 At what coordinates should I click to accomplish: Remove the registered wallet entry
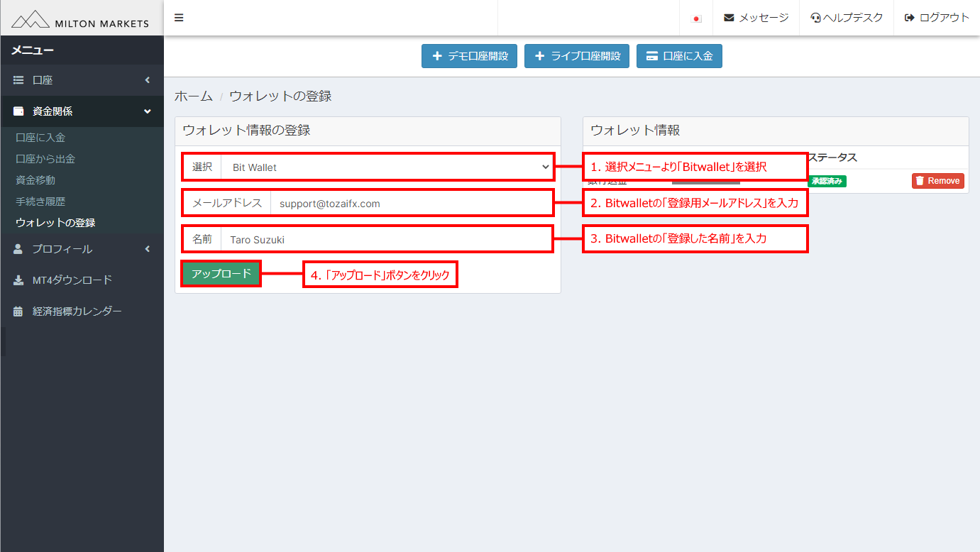937,181
